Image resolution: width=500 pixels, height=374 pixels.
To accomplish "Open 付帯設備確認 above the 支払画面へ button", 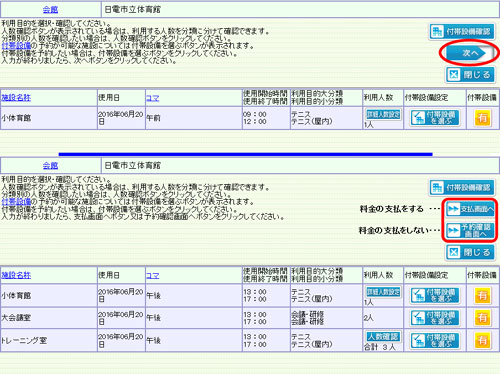I will (462, 187).
